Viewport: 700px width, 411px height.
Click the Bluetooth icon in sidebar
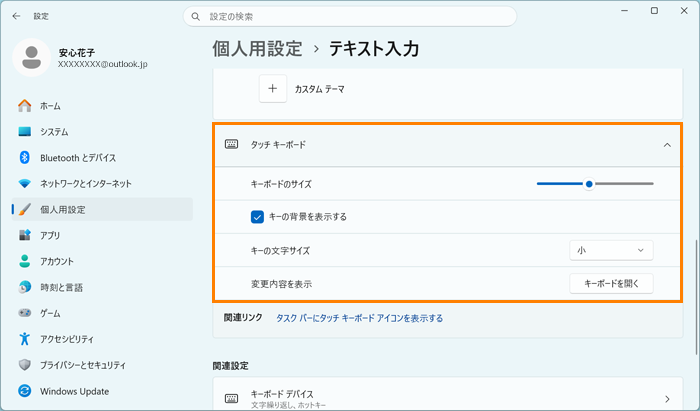pos(25,158)
